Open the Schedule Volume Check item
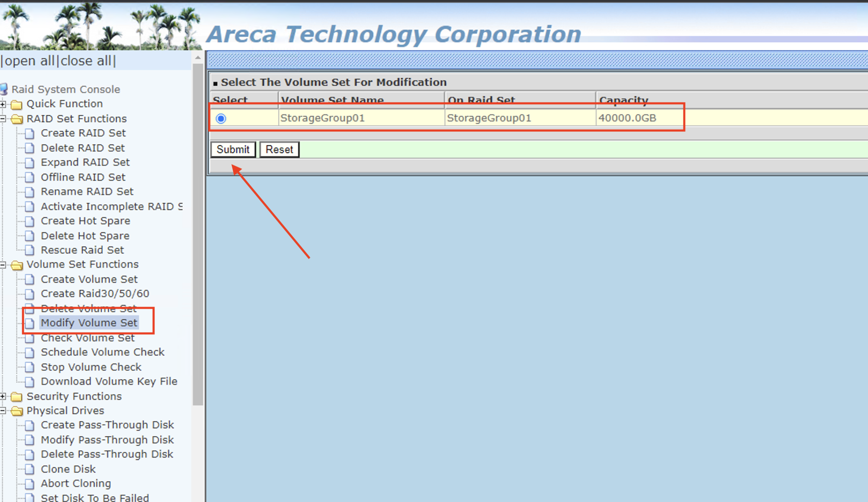This screenshot has height=502, width=868. 103,352
